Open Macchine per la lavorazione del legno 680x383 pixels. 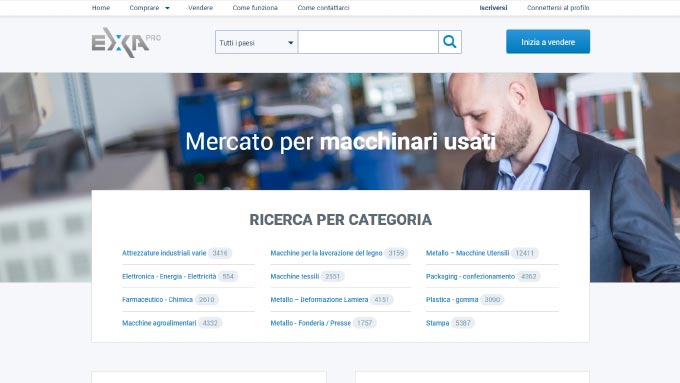pos(326,253)
